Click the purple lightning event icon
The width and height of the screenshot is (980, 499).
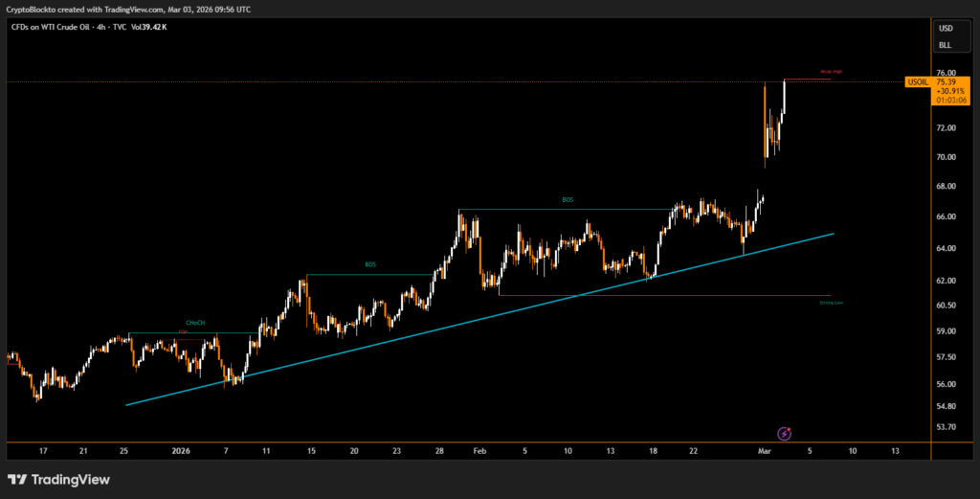coord(784,434)
